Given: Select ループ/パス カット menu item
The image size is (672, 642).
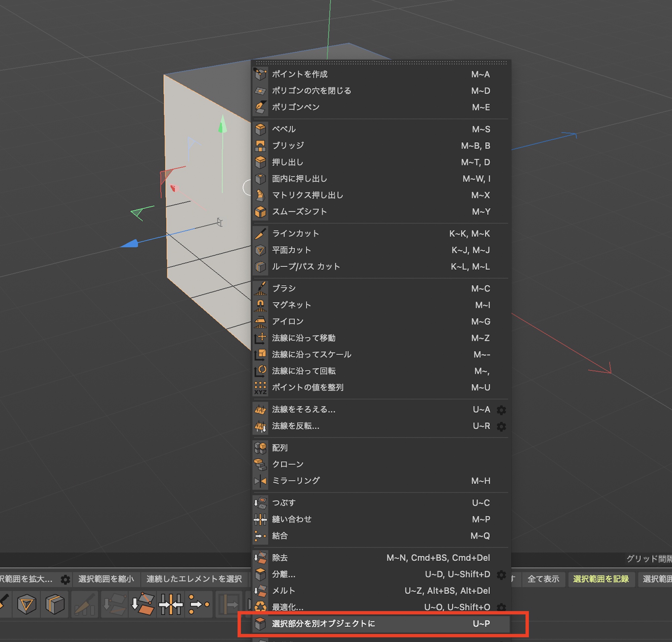Looking at the screenshot, I should click(306, 267).
